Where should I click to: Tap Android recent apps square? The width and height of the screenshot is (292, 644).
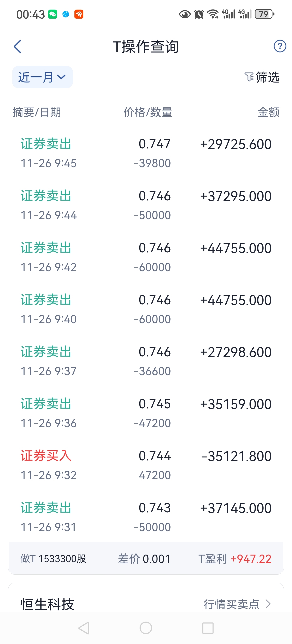coord(208,628)
